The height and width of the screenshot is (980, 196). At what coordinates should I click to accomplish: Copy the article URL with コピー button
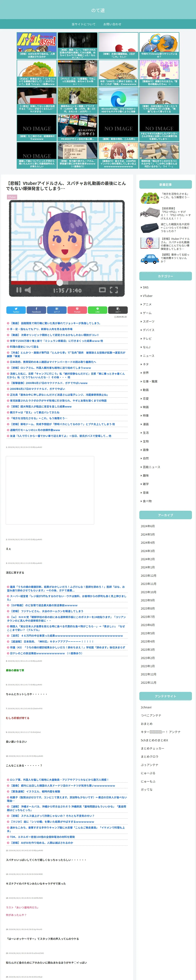tap(118, 310)
